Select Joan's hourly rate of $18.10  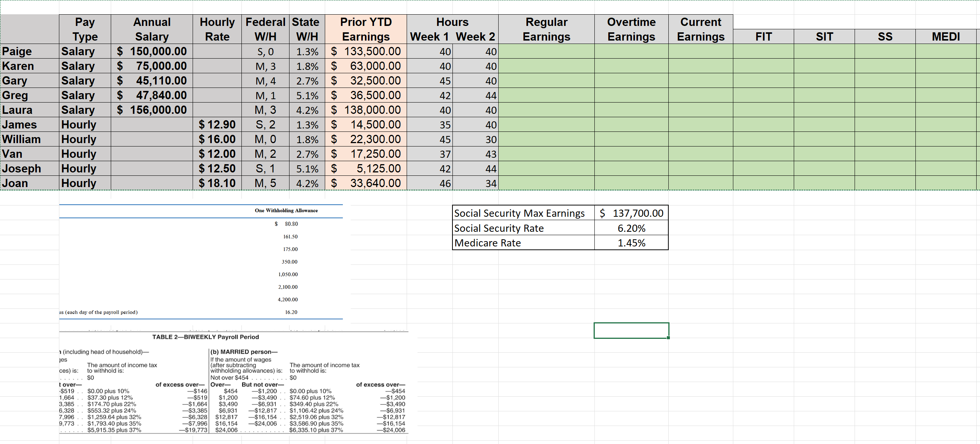pos(217,183)
